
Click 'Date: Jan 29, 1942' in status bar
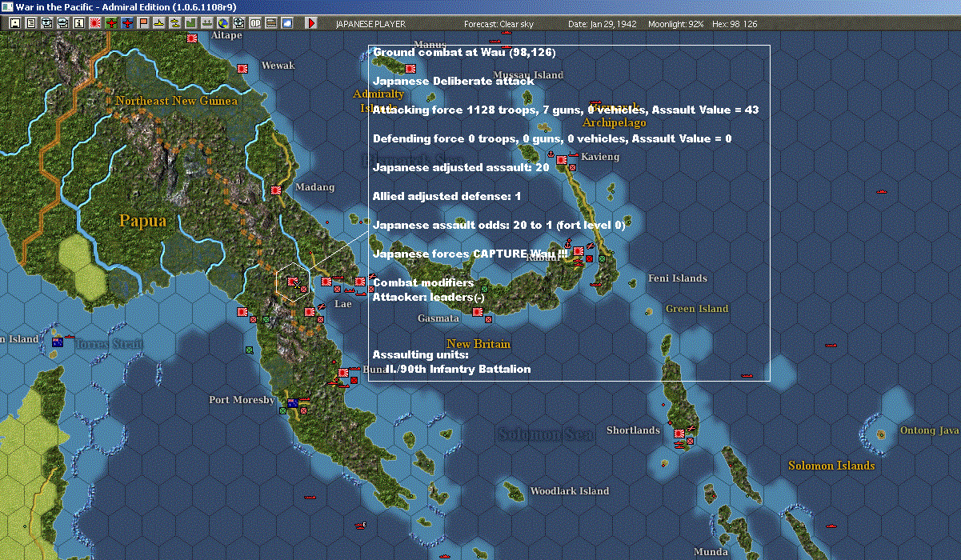[x=603, y=24]
